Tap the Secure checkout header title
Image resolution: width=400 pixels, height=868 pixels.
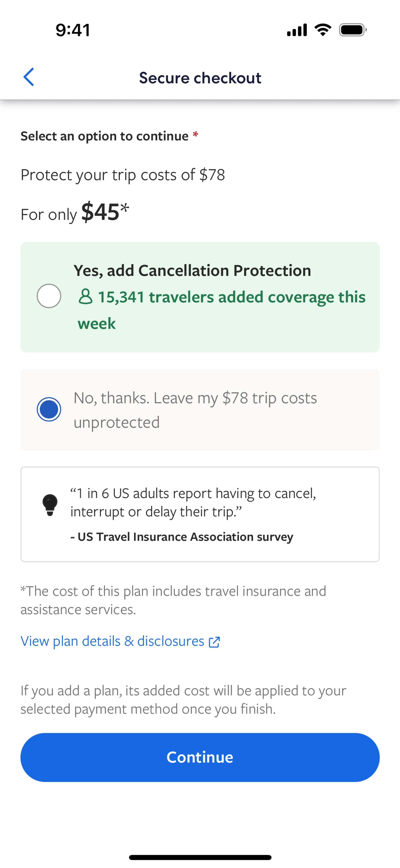point(200,78)
